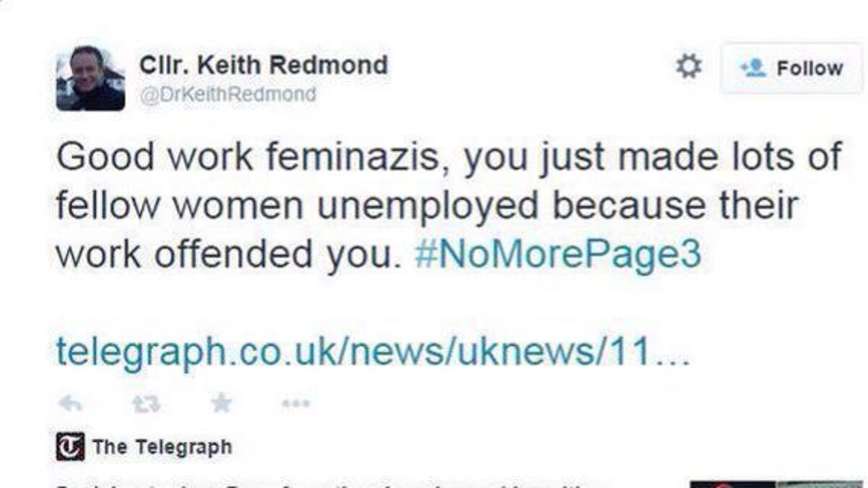Favorite the tweet with the star icon
Viewport: 868px width, 488px height.
(221, 403)
